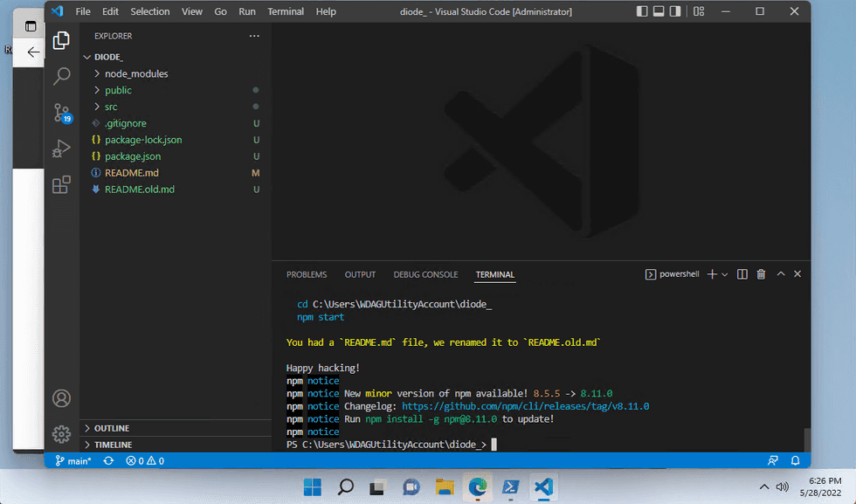
Task: Collapse the DIODE_ folder section
Action: (176, 57)
